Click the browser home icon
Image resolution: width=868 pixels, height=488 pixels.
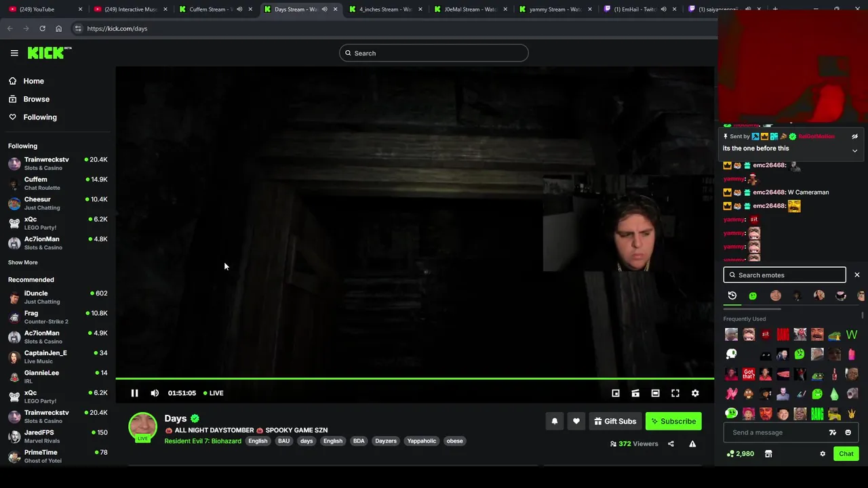pos(58,28)
